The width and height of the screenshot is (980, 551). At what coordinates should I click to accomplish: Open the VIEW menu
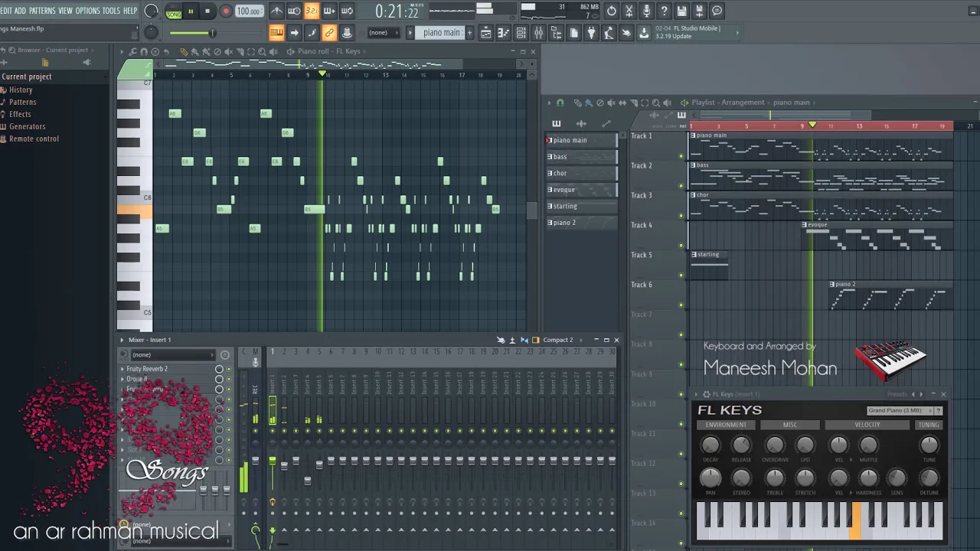click(66, 11)
